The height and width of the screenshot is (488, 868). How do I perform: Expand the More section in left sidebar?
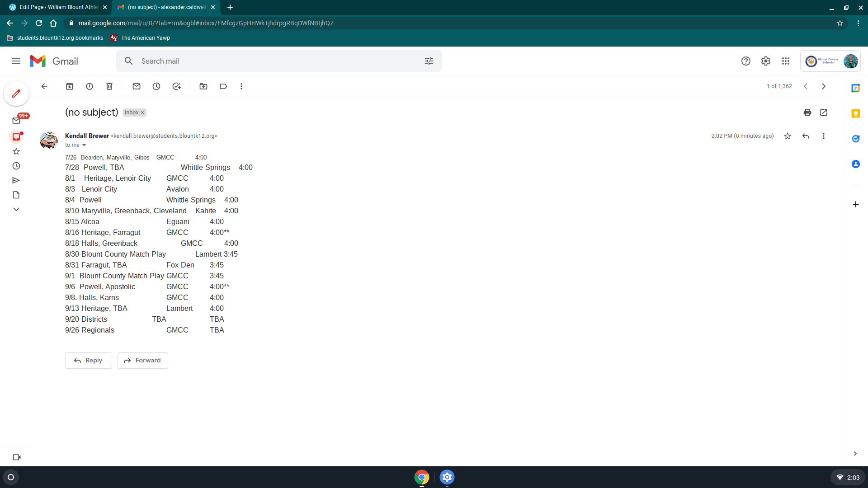pyautogui.click(x=16, y=209)
